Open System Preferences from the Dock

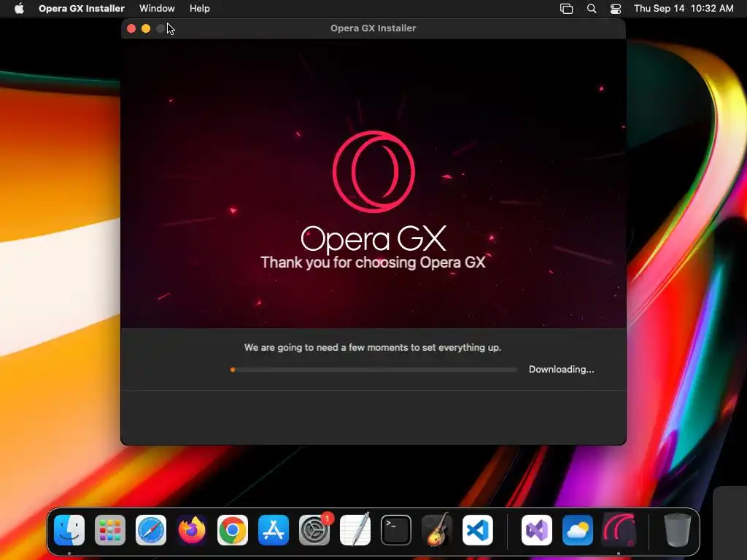pos(314,530)
